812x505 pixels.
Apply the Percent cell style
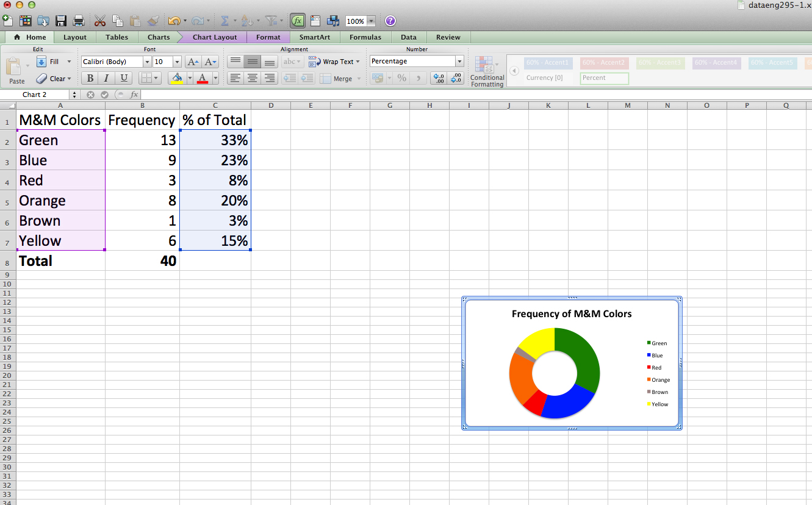[604, 78]
